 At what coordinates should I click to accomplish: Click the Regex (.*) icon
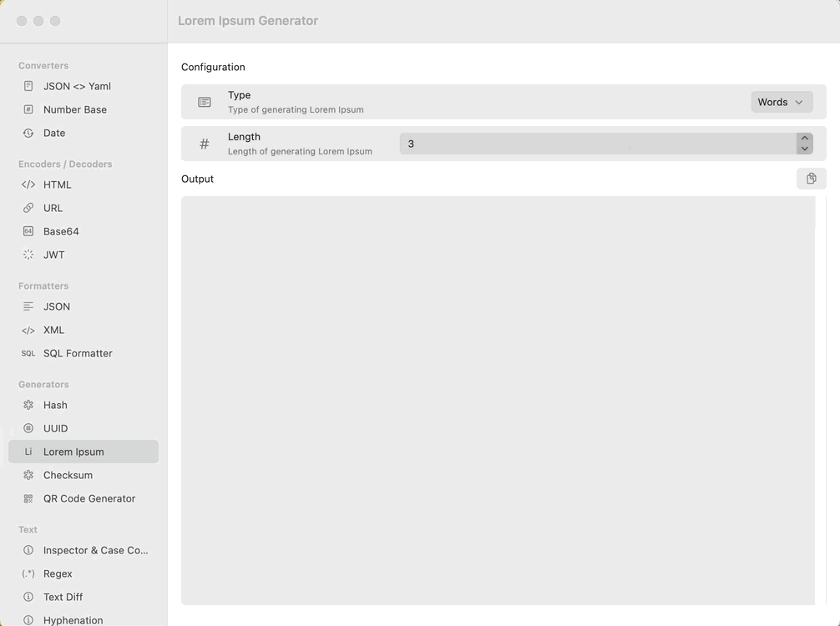28,573
